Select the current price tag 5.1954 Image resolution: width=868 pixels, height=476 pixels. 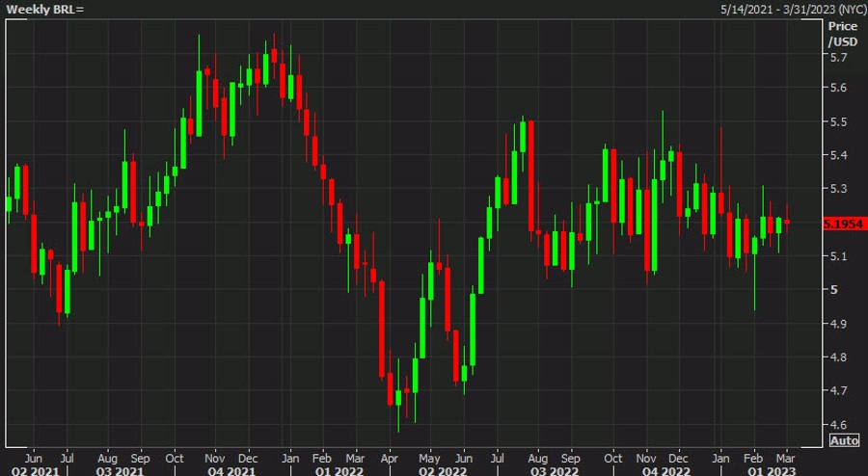point(843,224)
